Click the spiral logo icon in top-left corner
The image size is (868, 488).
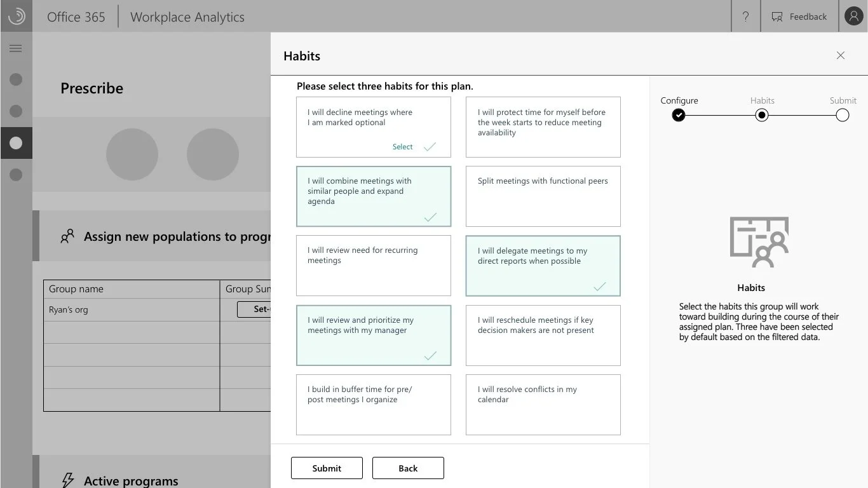16,16
